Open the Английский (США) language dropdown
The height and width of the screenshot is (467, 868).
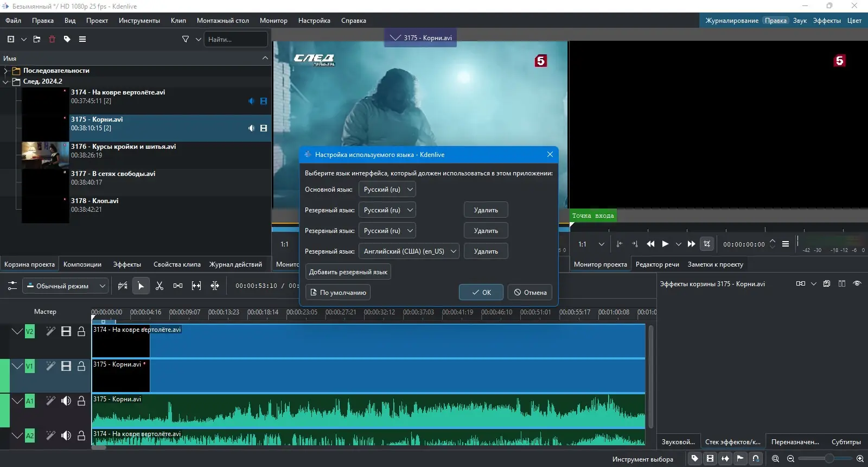point(409,251)
